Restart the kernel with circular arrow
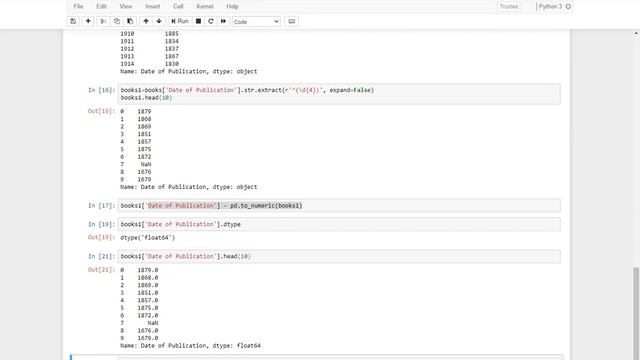The height and width of the screenshot is (360, 640). [211, 21]
